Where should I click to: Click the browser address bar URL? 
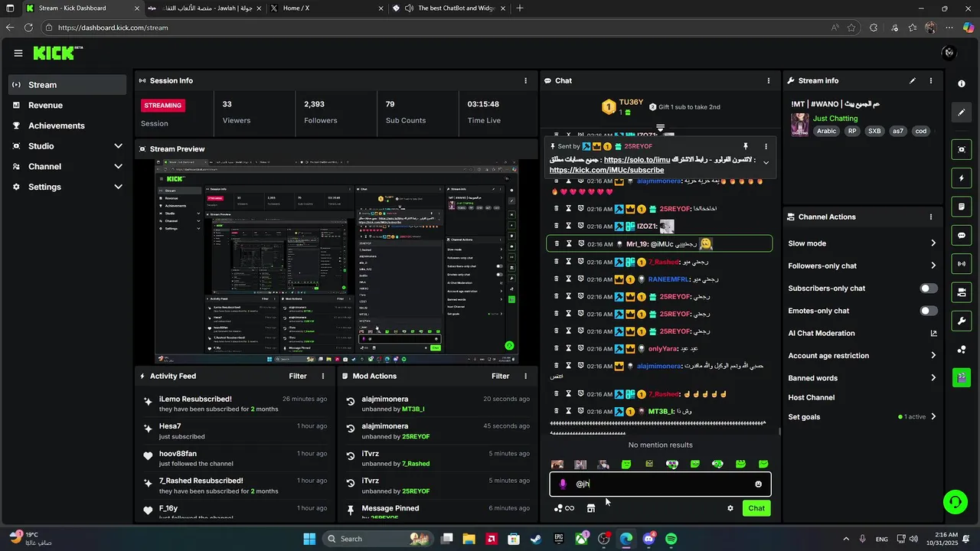113,28
